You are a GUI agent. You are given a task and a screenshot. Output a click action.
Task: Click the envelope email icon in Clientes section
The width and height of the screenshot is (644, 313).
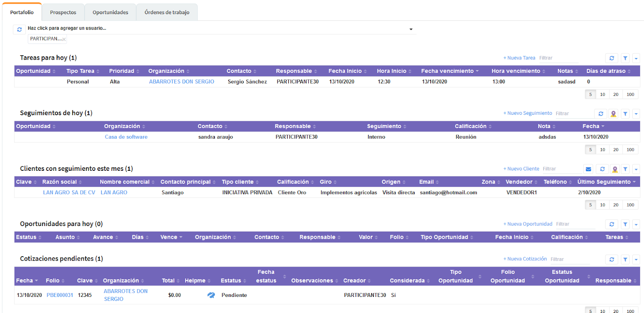coord(588,169)
